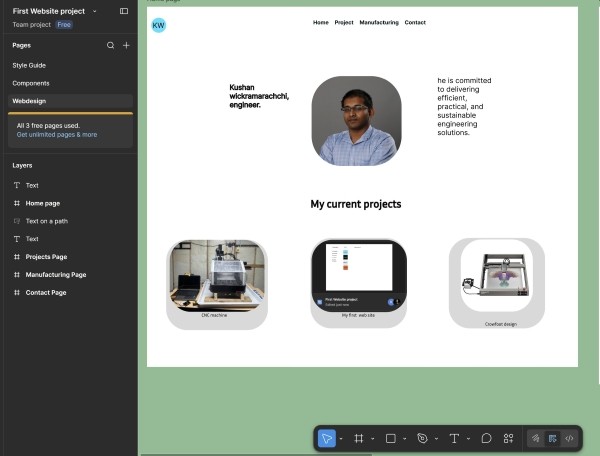Select the Crowfoot design project card
Screen dimensions: 600x456
coord(497,283)
